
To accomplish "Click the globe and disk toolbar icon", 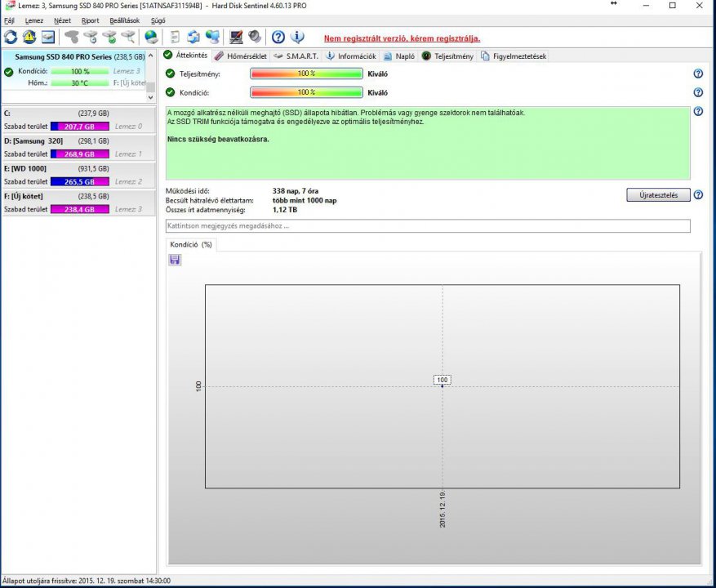I will tap(151, 37).
